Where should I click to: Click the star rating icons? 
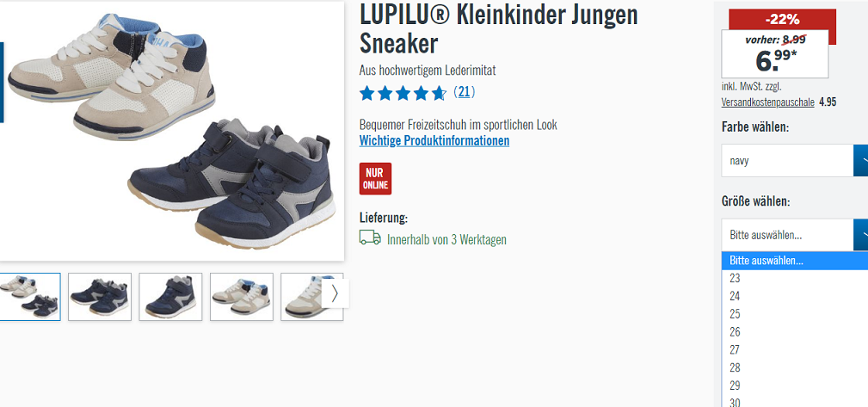403,93
